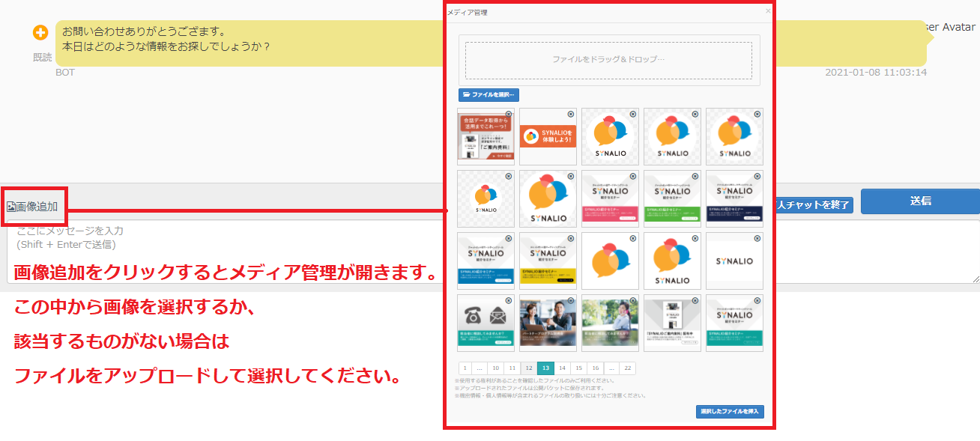The width and height of the screenshot is (980, 441).
Task: Delete SYNALIO wordmark-only image
Action: click(x=757, y=238)
